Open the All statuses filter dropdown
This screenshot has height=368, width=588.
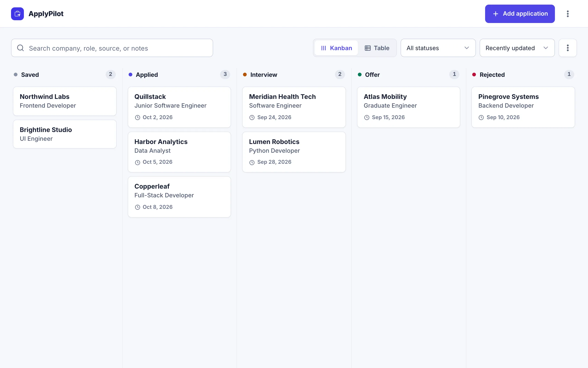click(x=438, y=48)
